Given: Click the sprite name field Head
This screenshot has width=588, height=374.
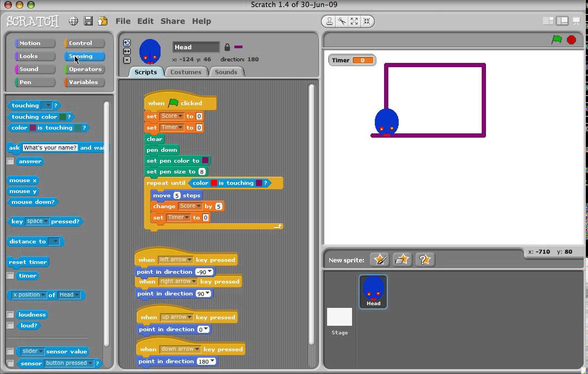Looking at the screenshot, I should pyautogui.click(x=196, y=47).
